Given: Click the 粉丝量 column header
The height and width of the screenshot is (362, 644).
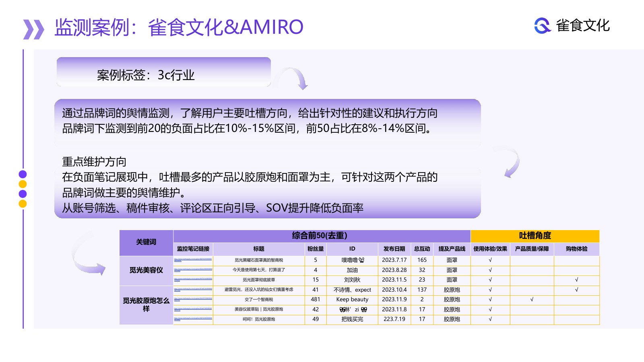Looking at the screenshot, I should [x=316, y=249].
